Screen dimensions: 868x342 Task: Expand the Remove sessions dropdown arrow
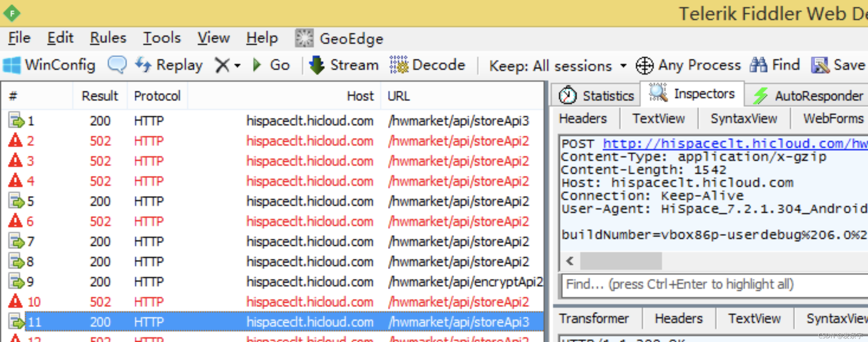pyautogui.click(x=237, y=65)
